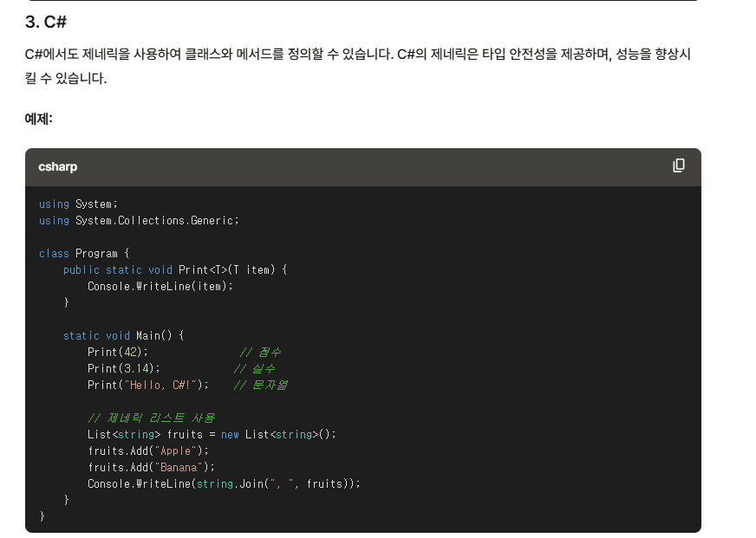This screenshot has width=756, height=538.
Task: Click the Console.WriteLine(string.Join line
Action: (224, 483)
